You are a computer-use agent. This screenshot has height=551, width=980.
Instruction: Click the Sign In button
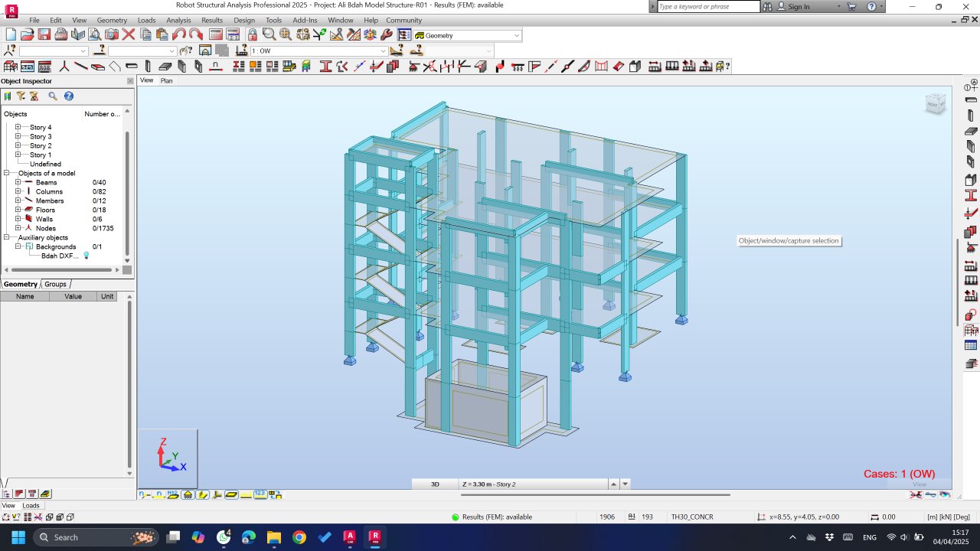799,6
